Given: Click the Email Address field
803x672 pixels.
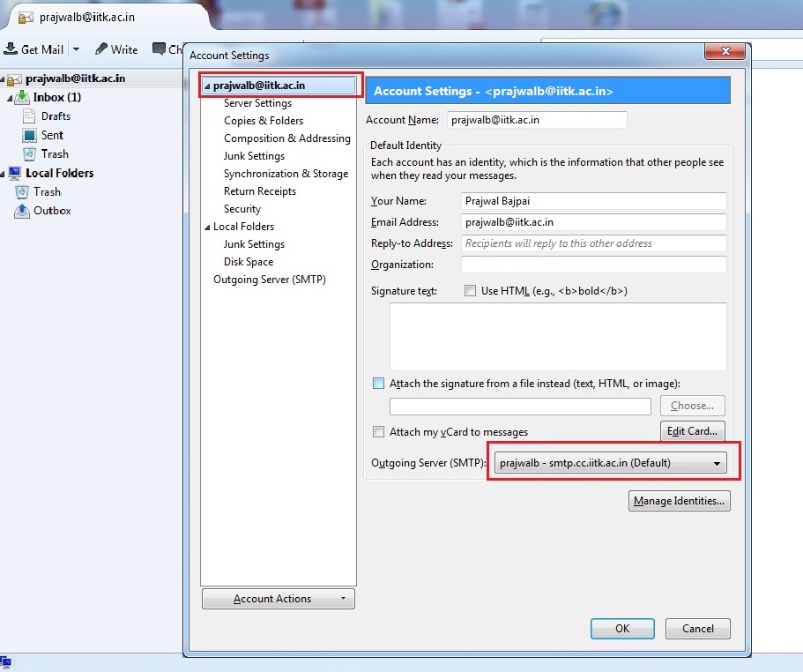Looking at the screenshot, I should [593, 221].
